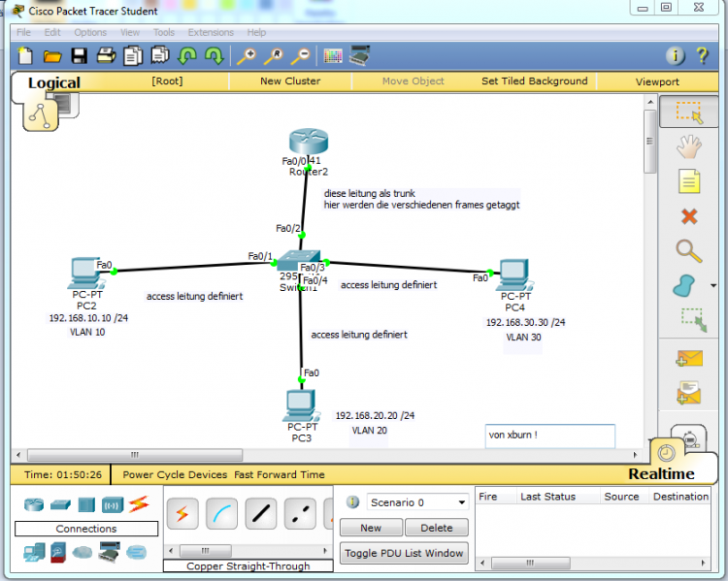728x581 pixels.
Task: Print the topology with printer icon
Action: coord(106,55)
